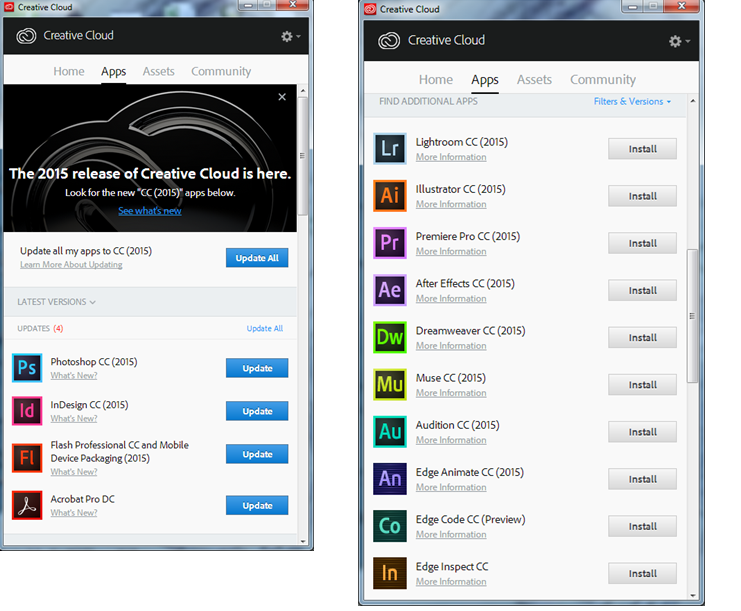The image size is (741, 611).
Task: Click the InDesign CC (2015) Id icon
Action: tap(27, 411)
